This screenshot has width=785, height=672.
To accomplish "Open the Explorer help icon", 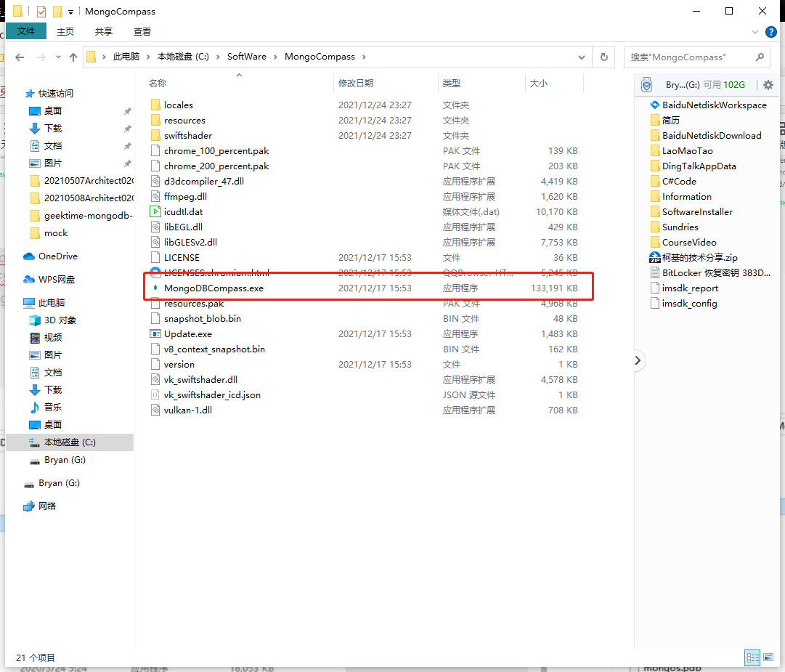I will pos(771,32).
